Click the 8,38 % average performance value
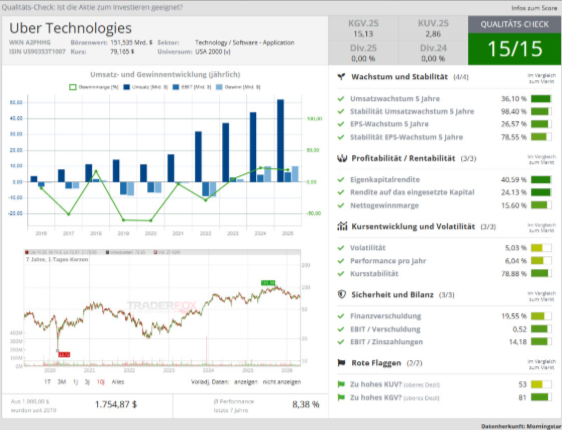This screenshot has width=562, height=430. 305,405
